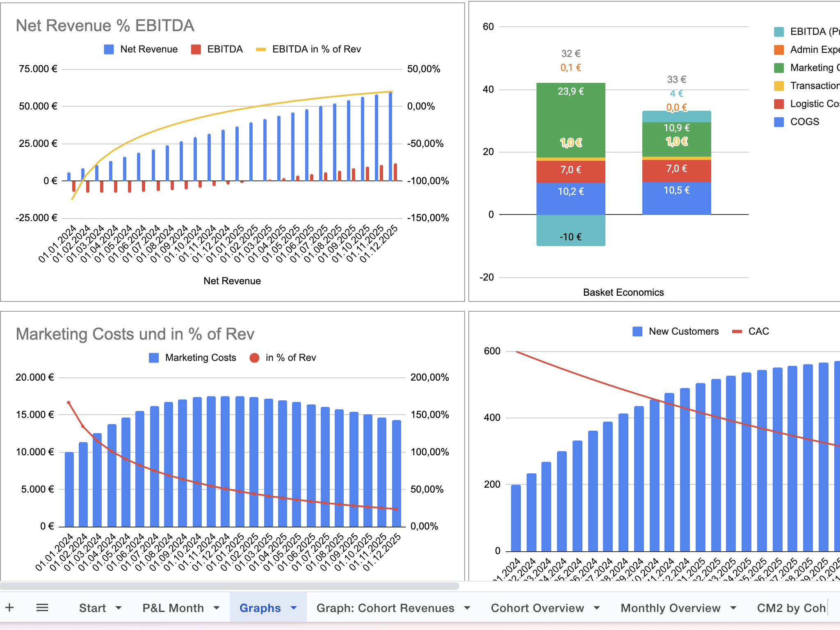Click the red EBITDA legend icon
Image resolution: width=840 pixels, height=630 pixels.
point(196,50)
